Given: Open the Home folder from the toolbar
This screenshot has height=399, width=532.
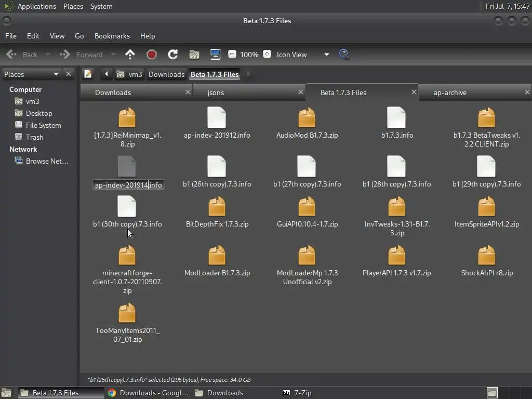Looking at the screenshot, I should tap(194, 54).
